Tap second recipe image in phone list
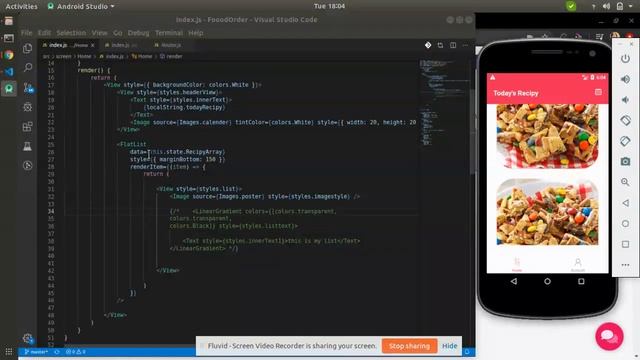This screenshot has width=640, height=360. coord(547,212)
